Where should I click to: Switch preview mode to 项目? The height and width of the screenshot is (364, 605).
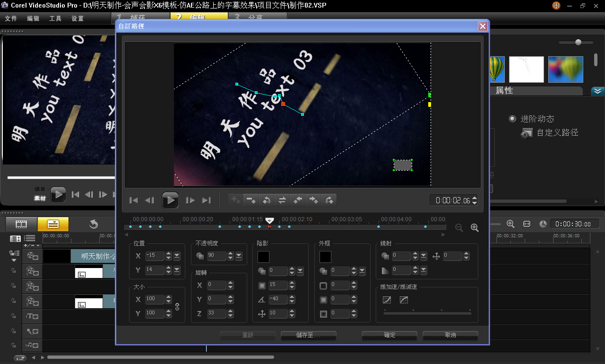[40, 189]
